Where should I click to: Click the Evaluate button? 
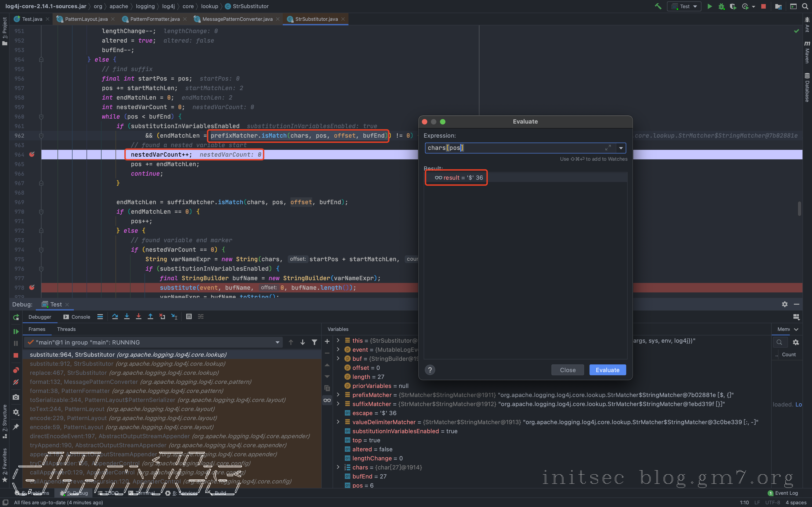click(607, 370)
